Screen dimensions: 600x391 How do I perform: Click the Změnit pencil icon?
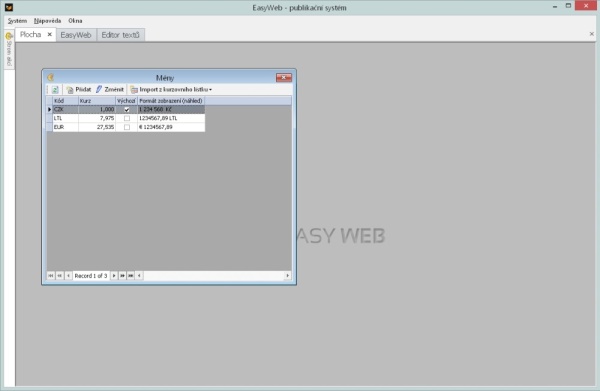coord(99,89)
